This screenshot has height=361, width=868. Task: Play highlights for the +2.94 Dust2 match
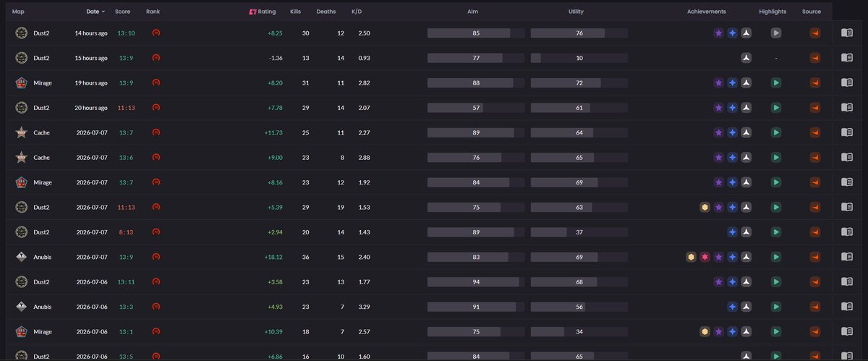(x=775, y=232)
